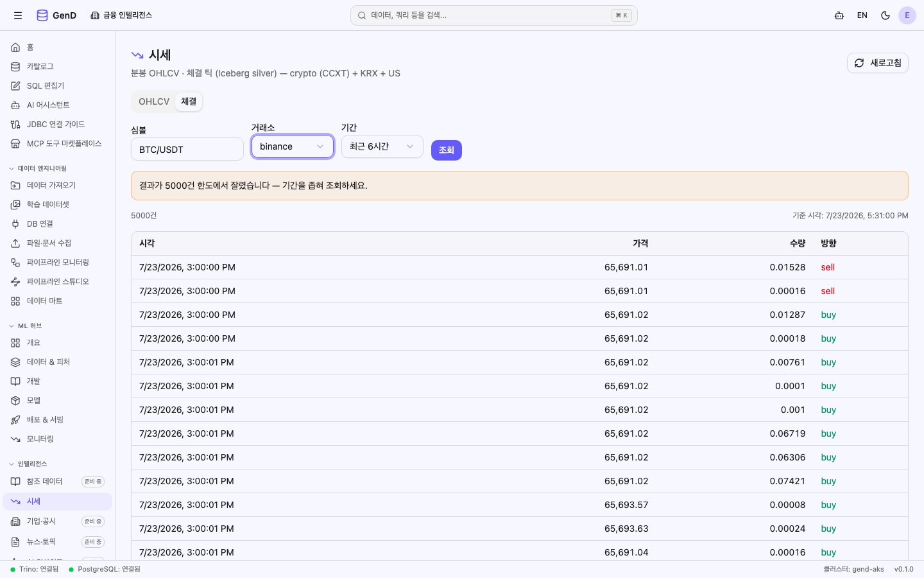Open the MCP 도구 마켓플레이스 icon
Image resolution: width=924 pixels, height=578 pixels.
pos(15,144)
